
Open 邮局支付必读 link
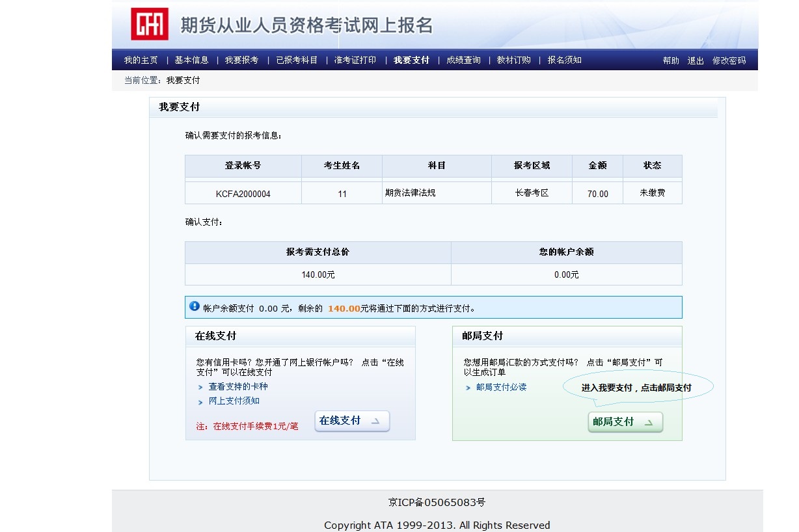pos(501,387)
